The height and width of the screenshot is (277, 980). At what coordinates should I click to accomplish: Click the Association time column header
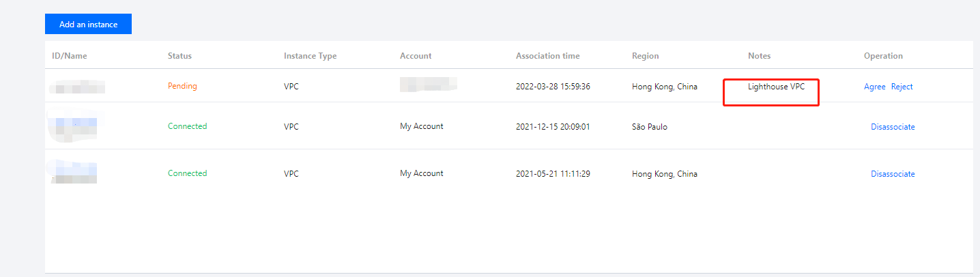[548, 56]
